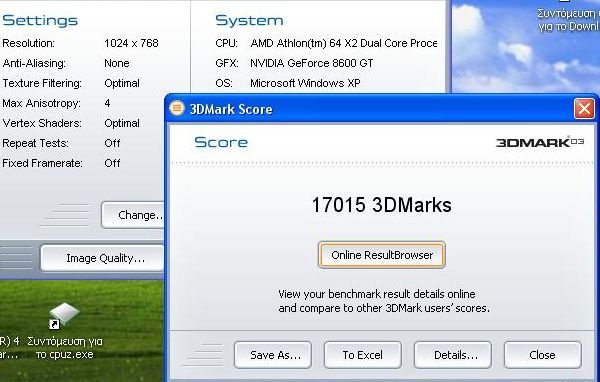
Task: Click the Texture Filtering: label
Action: click(42, 83)
